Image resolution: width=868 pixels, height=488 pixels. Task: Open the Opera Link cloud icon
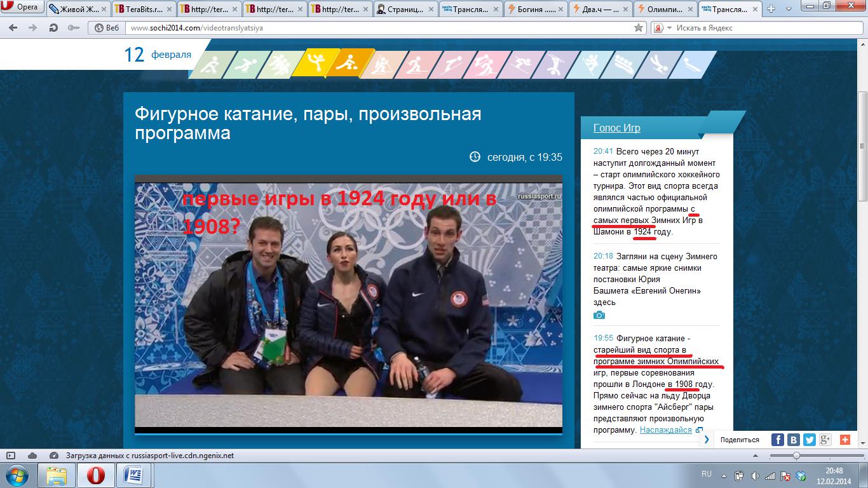tap(32, 456)
